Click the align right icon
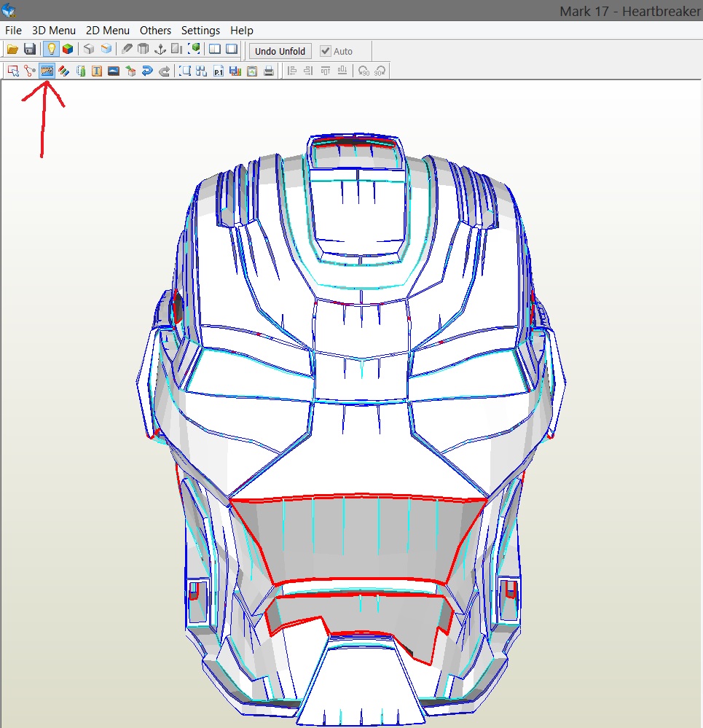This screenshot has width=703, height=728. [309, 71]
